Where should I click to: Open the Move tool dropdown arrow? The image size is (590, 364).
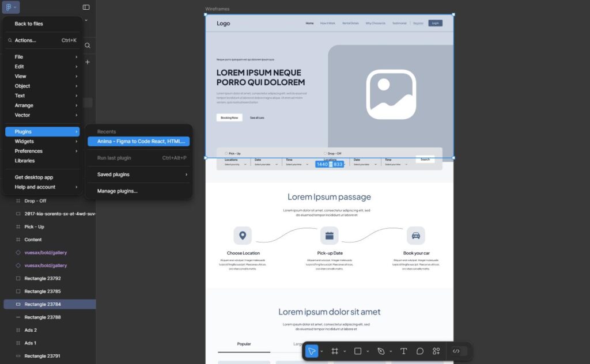pyautogui.click(x=320, y=351)
